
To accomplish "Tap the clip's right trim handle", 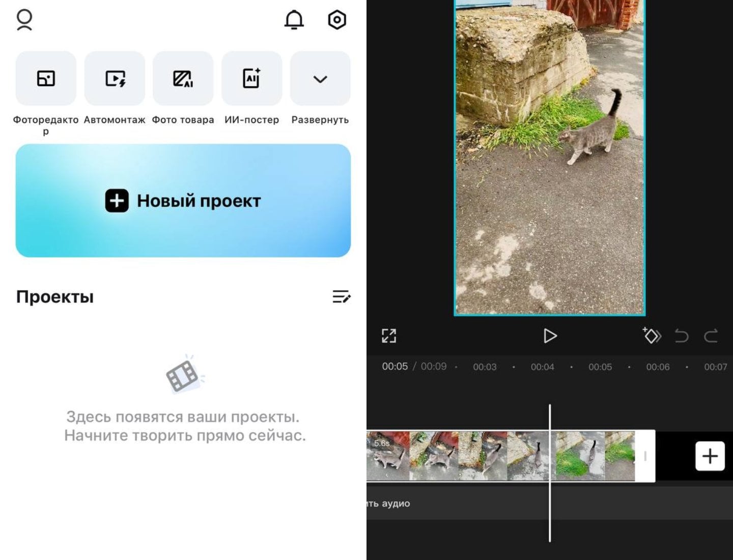I will click(x=645, y=456).
